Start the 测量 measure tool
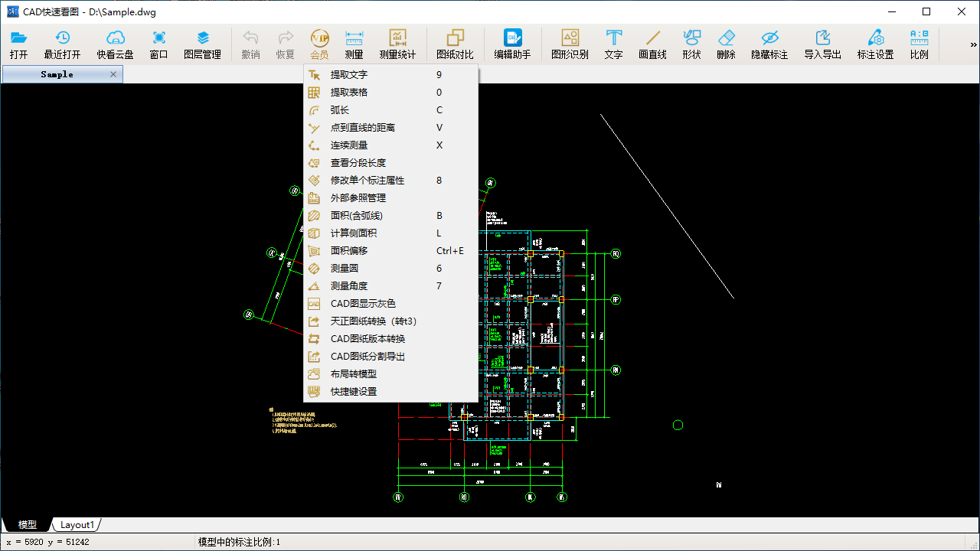 [353, 42]
